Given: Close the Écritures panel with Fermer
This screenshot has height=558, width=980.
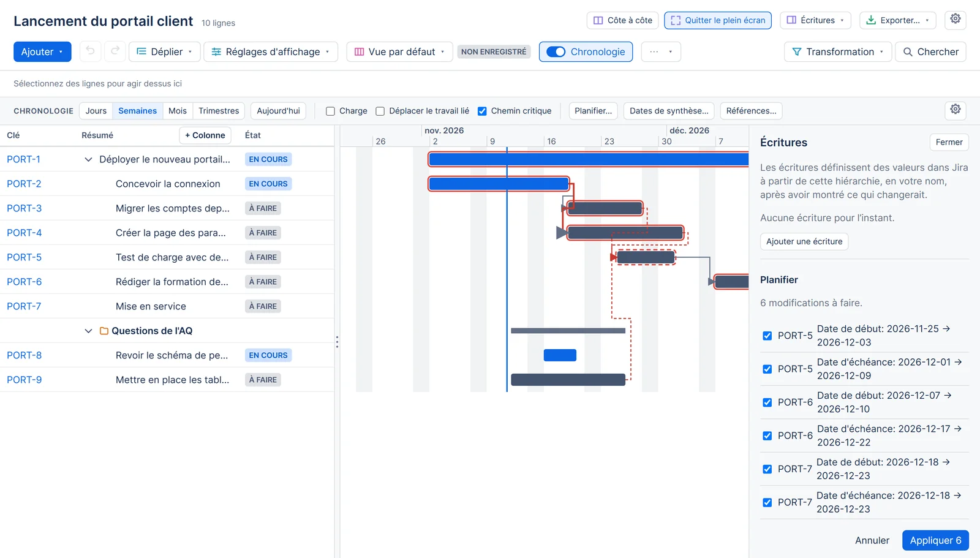Looking at the screenshot, I should point(949,142).
